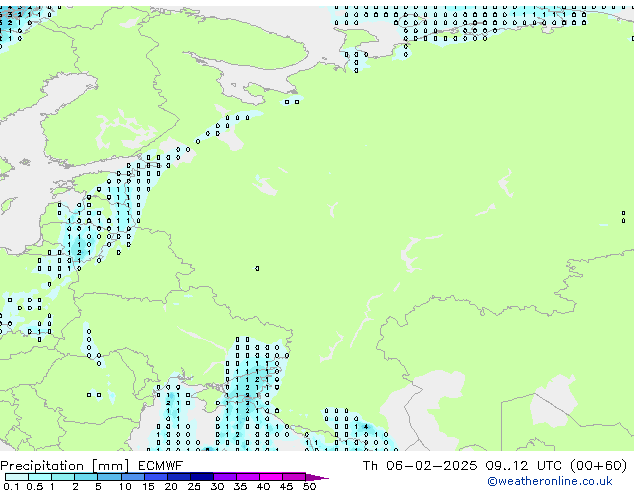Image resolution: width=634 pixels, height=490 pixels.
Task: Click the legend scale value "0.5"
Action: coord(35,486)
